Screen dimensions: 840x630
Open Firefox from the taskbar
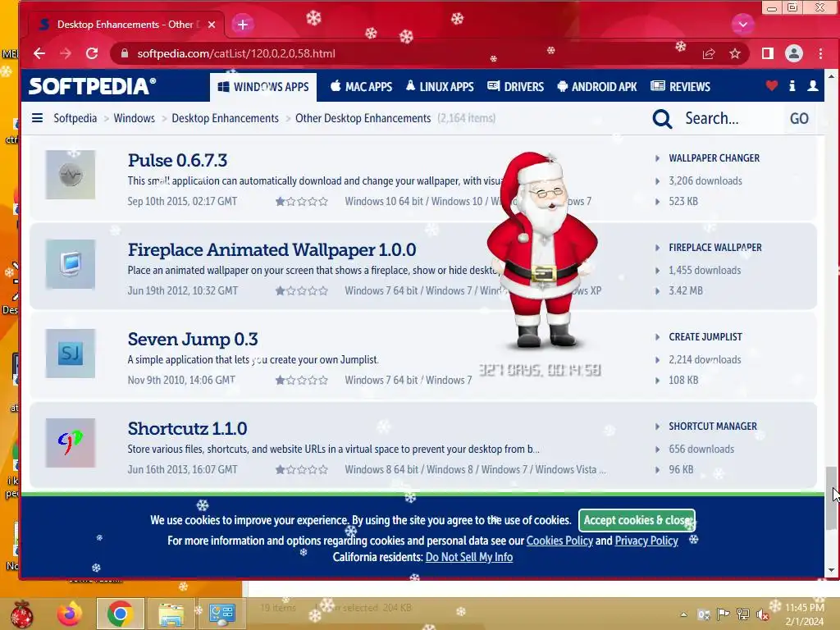pyautogui.click(x=70, y=614)
